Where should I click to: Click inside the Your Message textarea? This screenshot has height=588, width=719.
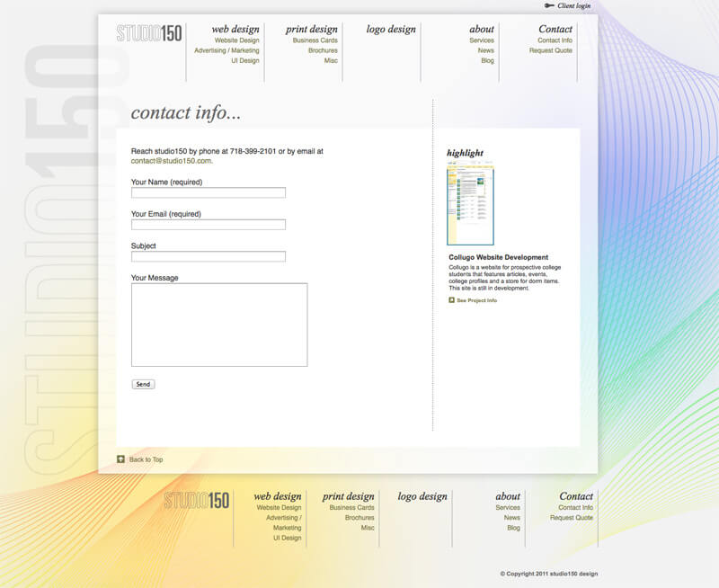219,325
